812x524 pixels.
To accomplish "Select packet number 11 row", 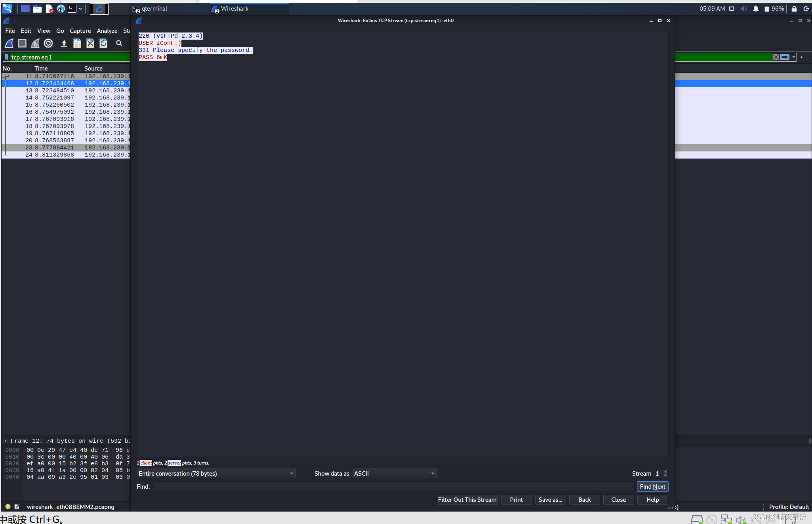I will coord(66,76).
